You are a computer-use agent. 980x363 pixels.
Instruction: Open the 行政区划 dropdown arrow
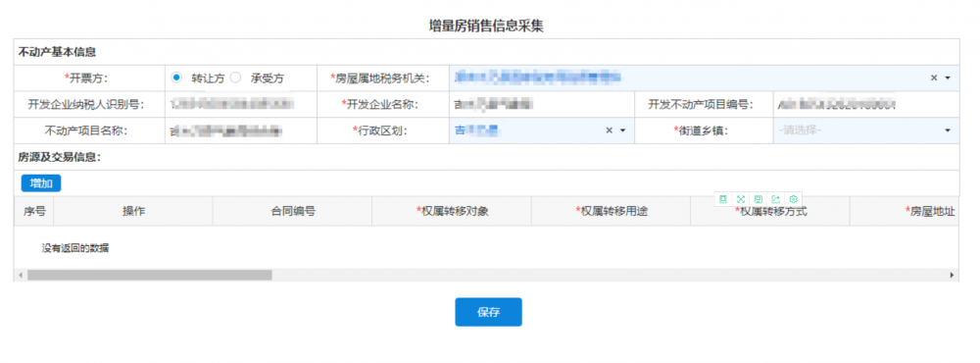(622, 130)
